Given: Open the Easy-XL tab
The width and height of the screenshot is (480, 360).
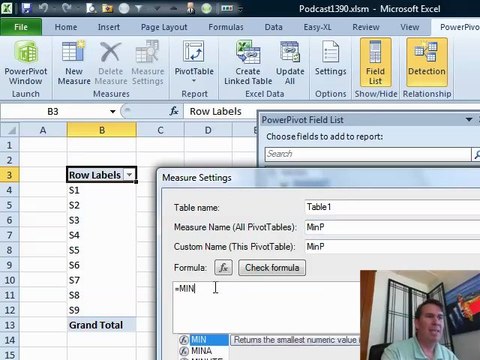Looking at the screenshot, I should pos(317,27).
